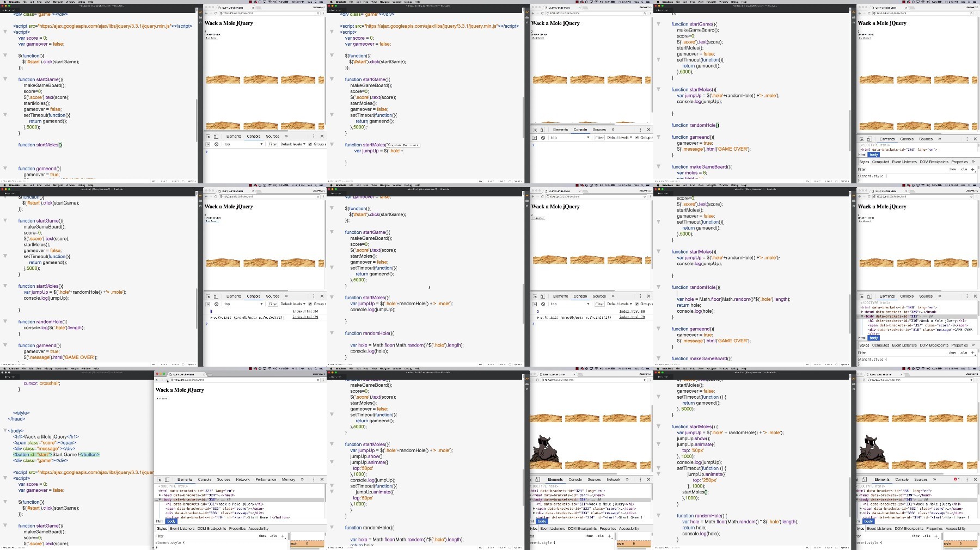Open Apple menu in menu bar showing Bookmarks
Screen dimensions: 980x550
click(4, 368)
